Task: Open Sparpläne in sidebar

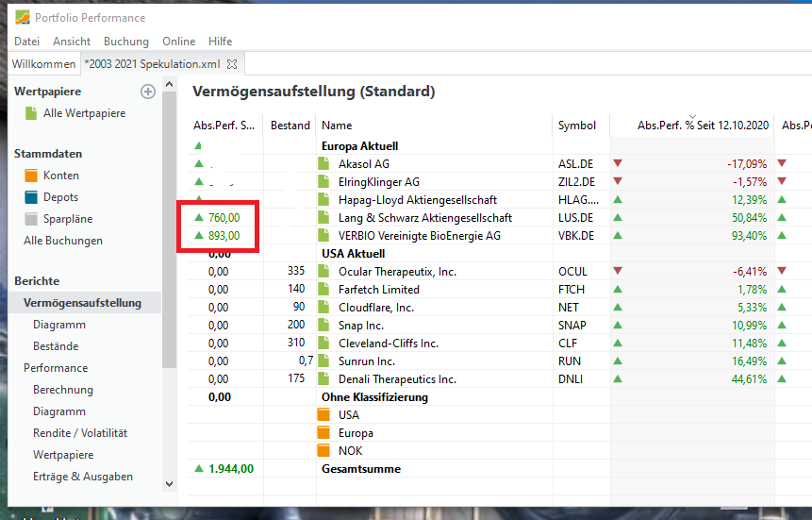Action: [x=68, y=219]
